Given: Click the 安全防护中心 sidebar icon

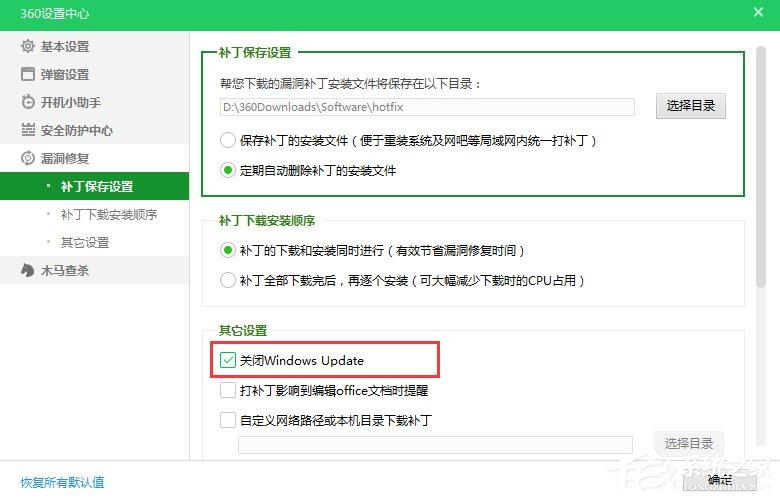Looking at the screenshot, I should [28, 130].
